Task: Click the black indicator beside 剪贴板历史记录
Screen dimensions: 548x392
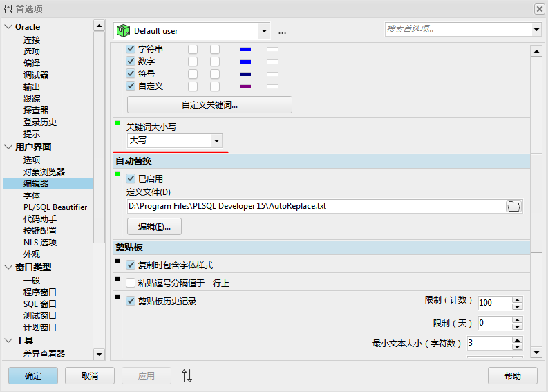Action: (x=117, y=297)
